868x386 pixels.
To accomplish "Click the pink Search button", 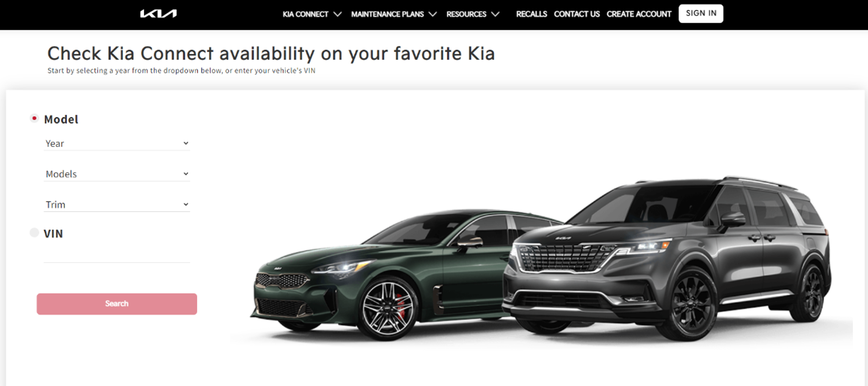I will (x=117, y=304).
